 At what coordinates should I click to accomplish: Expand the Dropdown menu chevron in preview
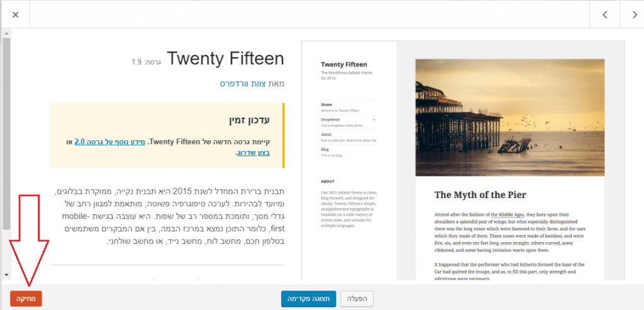pos(374,119)
